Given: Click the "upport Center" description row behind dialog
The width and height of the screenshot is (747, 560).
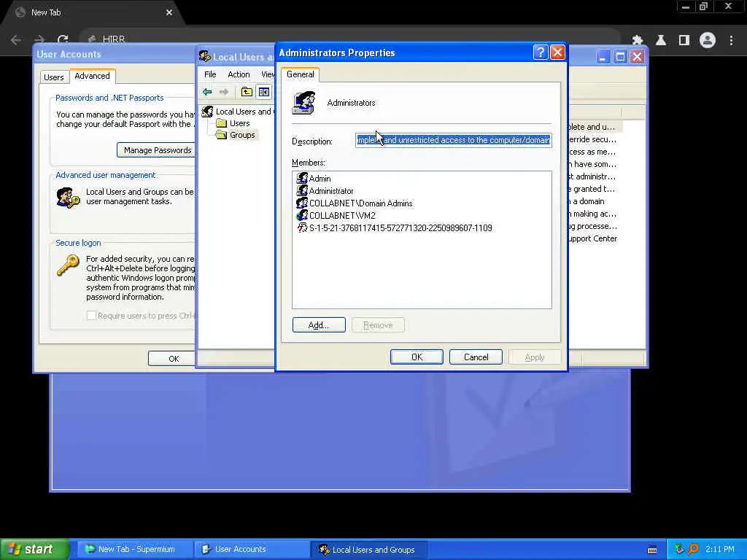Looking at the screenshot, I should [x=592, y=238].
